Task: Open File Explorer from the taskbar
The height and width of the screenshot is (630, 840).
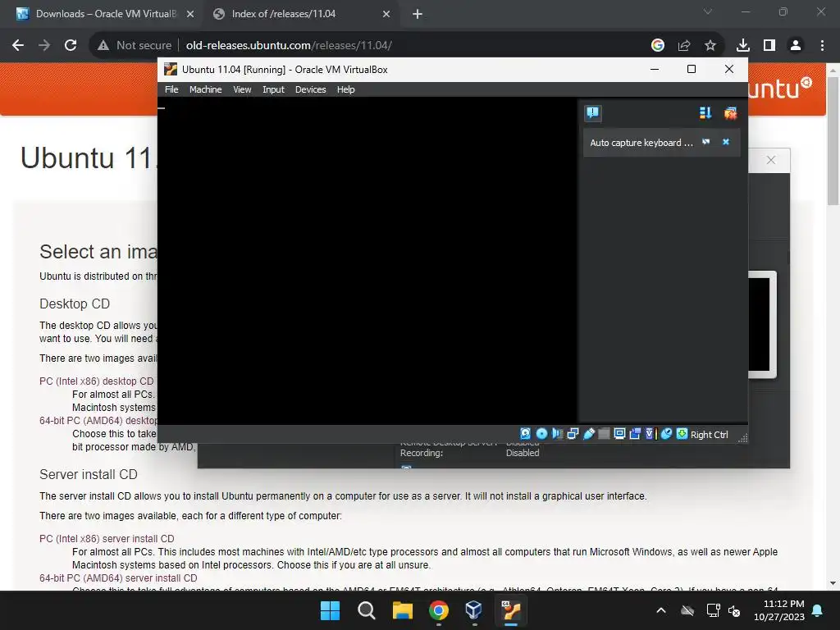Action: [402, 610]
